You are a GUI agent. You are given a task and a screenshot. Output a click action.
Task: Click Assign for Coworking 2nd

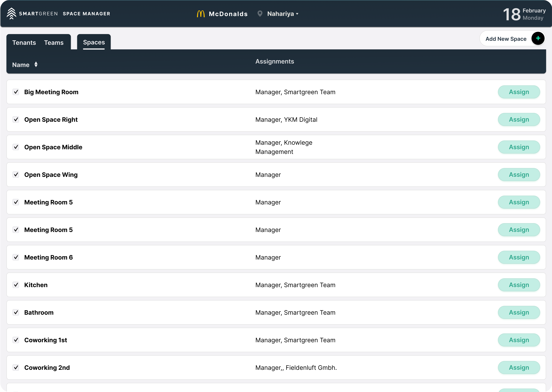click(x=519, y=367)
